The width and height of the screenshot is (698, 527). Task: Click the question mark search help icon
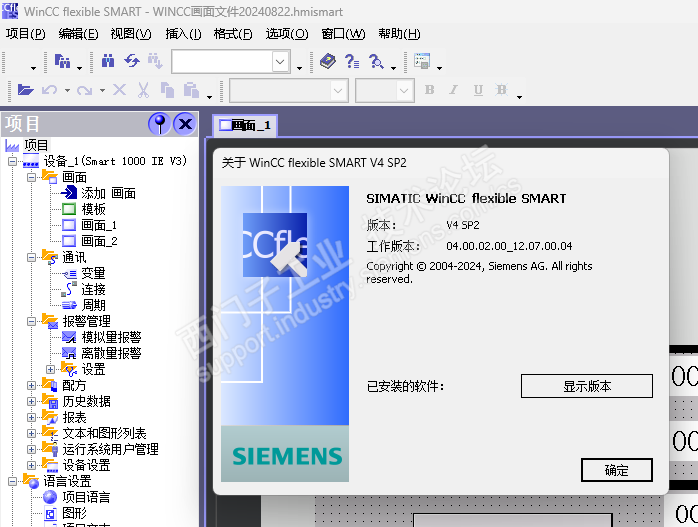(x=376, y=61)
